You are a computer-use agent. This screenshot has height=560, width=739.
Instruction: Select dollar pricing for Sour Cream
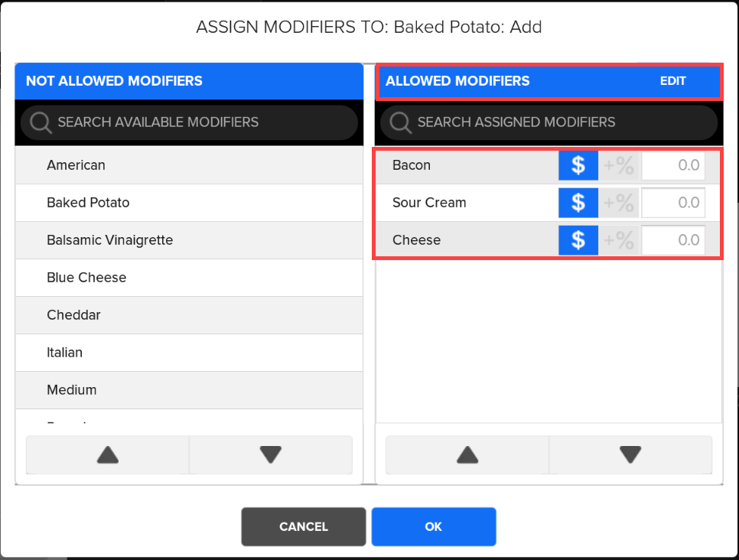[x=578, y=203]
